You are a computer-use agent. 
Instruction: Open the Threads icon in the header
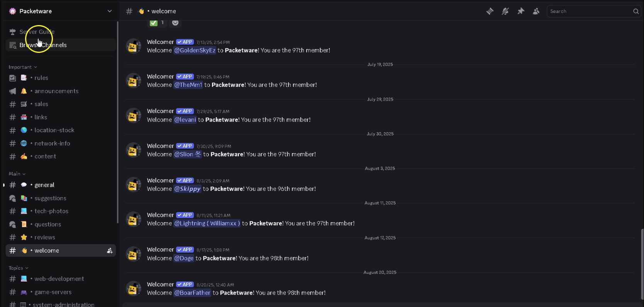pyautogui.click(x=490, y=11)
